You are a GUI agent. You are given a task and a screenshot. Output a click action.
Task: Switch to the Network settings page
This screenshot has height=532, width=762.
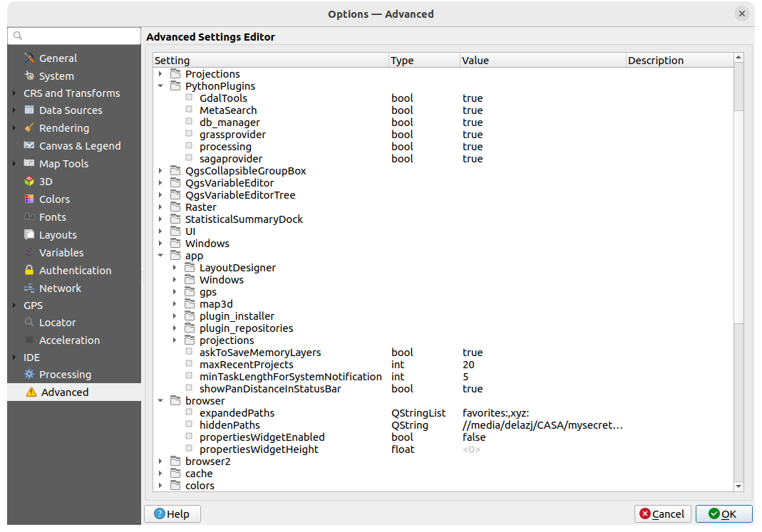tap(29, 288)
